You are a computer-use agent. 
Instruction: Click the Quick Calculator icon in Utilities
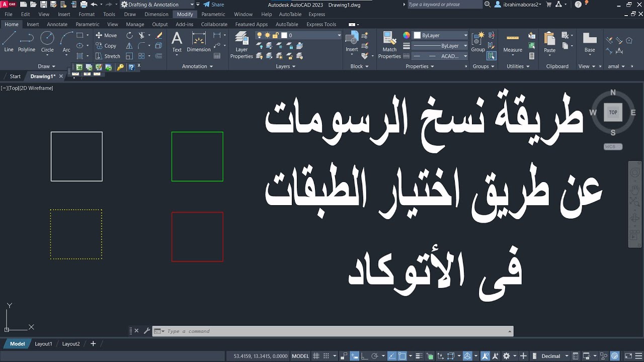pyautogui.click(x=532, y=56)
